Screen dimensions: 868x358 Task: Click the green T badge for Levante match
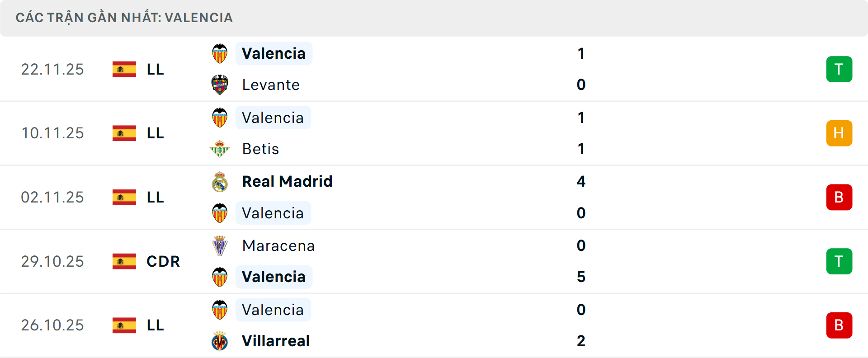[839, 69]
